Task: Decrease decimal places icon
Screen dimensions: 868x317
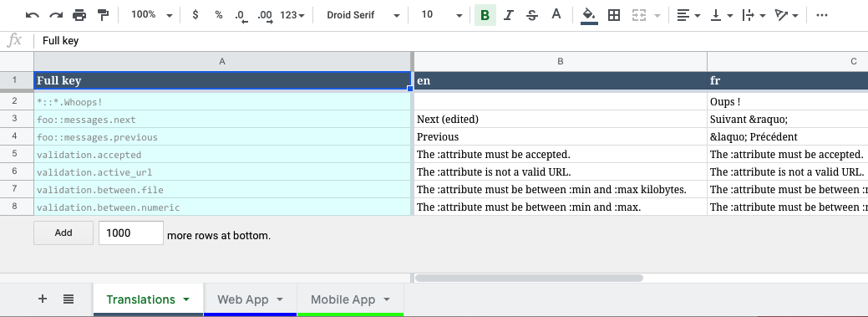Action: pyautogui.click(x=241, y=16)
